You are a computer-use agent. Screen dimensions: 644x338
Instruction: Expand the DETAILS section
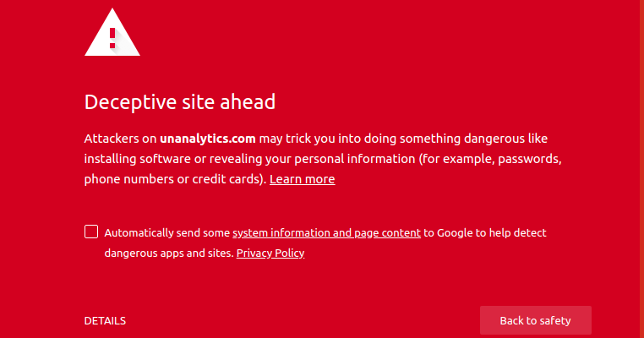click(x=105, y=321)
